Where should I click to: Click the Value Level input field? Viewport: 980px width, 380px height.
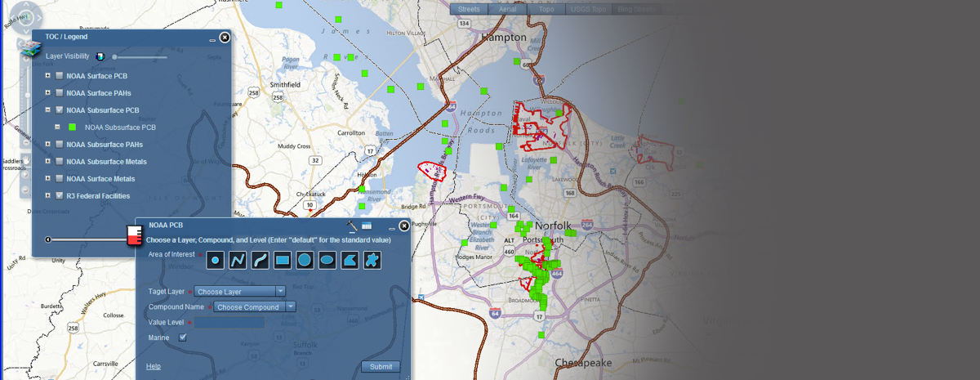tap(229, 323)
